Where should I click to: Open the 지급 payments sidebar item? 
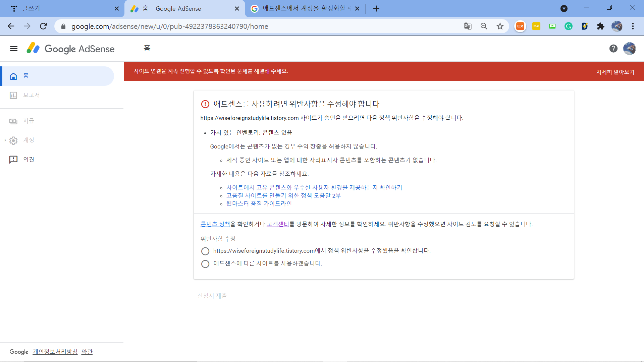[28, 121]
